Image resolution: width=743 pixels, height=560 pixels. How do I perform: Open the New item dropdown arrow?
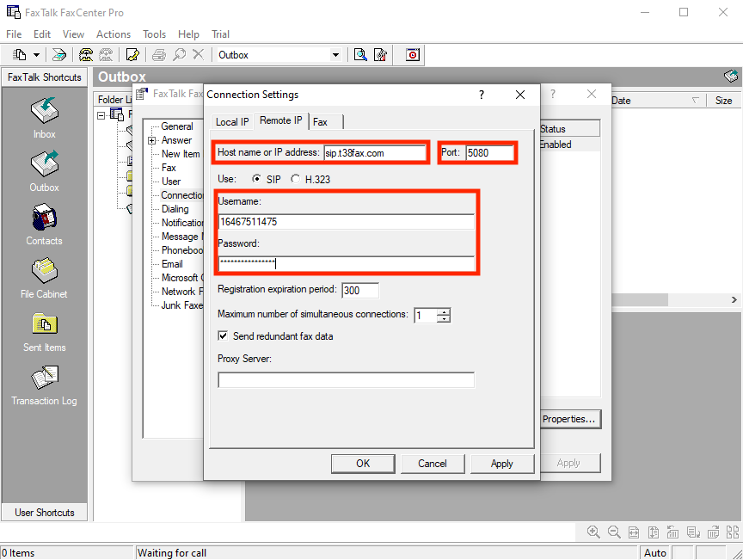(36, 55)
